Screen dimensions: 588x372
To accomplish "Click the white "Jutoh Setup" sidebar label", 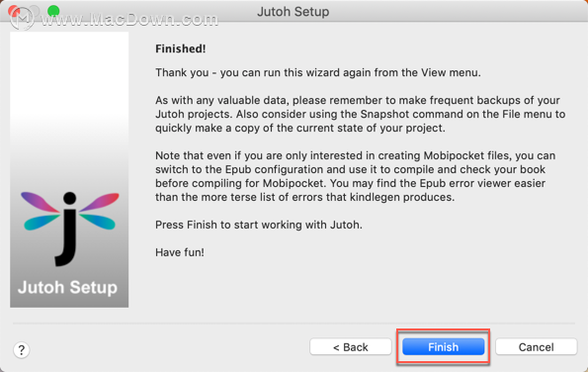I will tap(67, 287).
